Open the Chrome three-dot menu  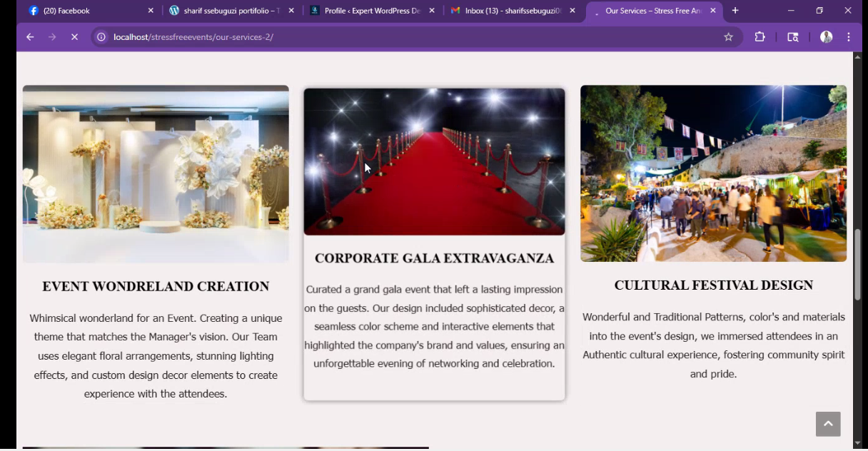click(x=849, y=37)
